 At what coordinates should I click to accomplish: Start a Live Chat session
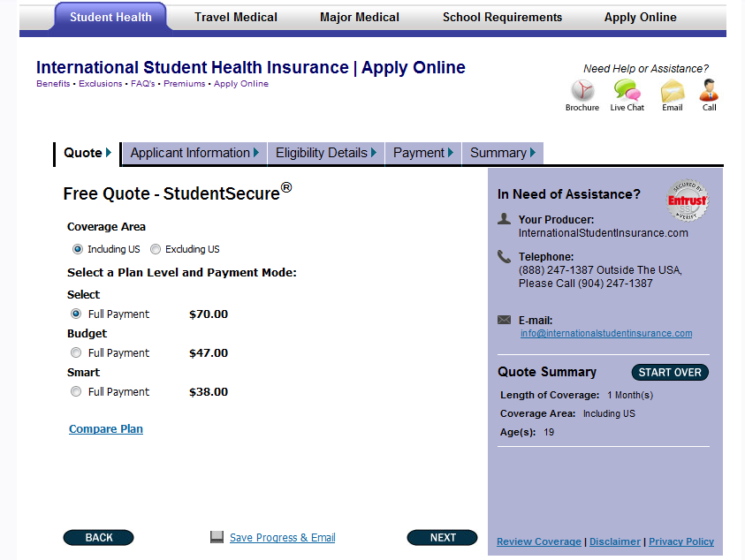627,90
